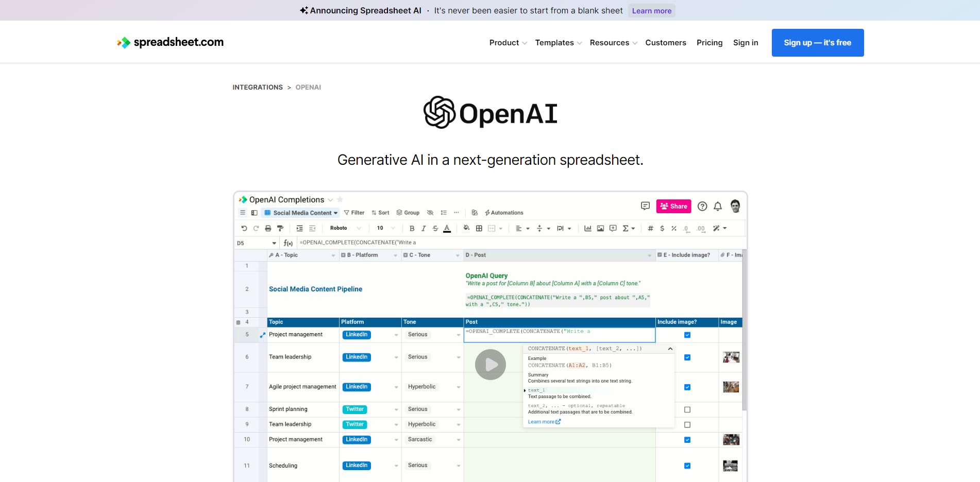Open Tone dropdown for Sarcastic row

tap(458, 440)
